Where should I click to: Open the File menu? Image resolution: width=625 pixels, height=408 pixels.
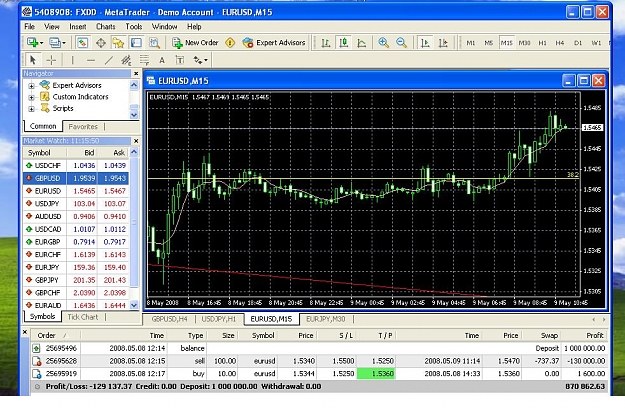coord(29,27)
